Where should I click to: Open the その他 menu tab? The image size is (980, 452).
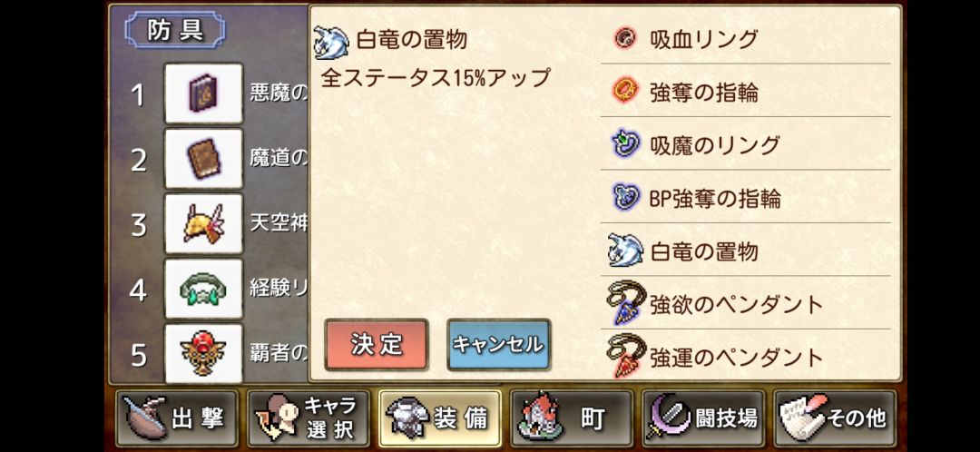tap(835, 418)
